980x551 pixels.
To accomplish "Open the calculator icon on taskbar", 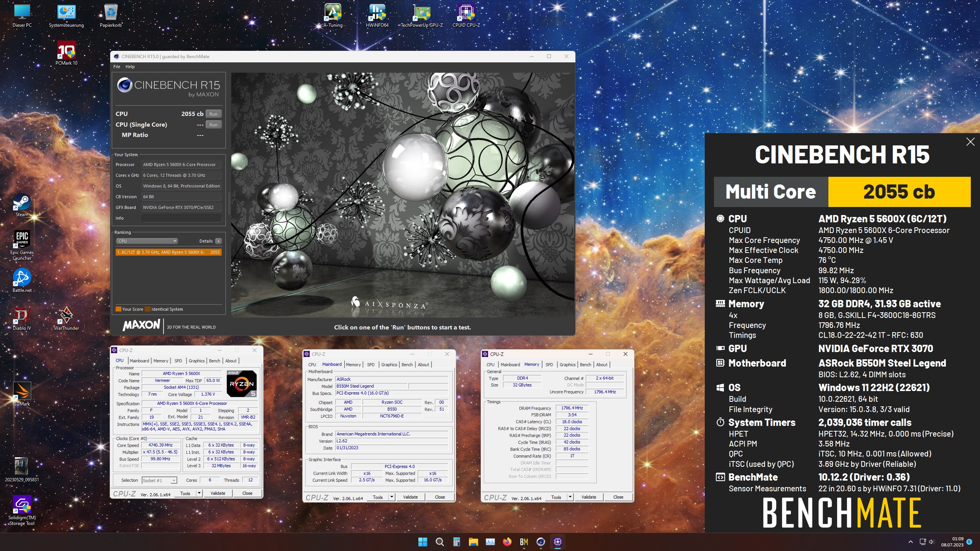I will (x=456, y=542).
